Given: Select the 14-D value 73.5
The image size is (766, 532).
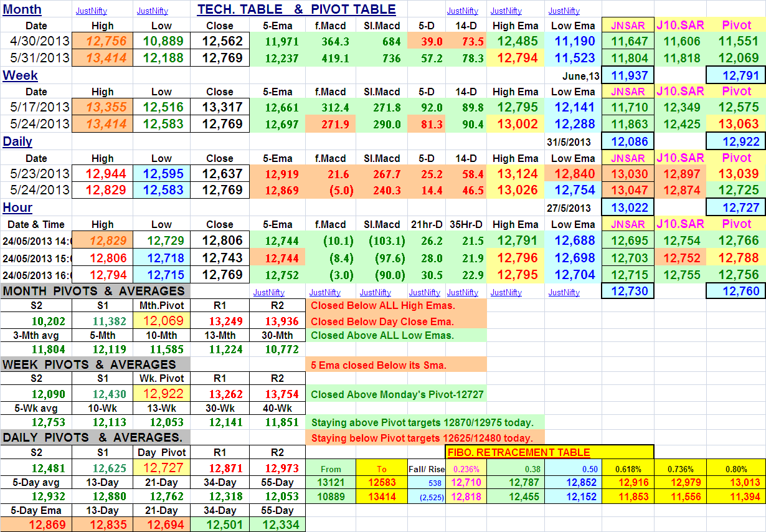Looking at the screenshot, I should point(466,41).
